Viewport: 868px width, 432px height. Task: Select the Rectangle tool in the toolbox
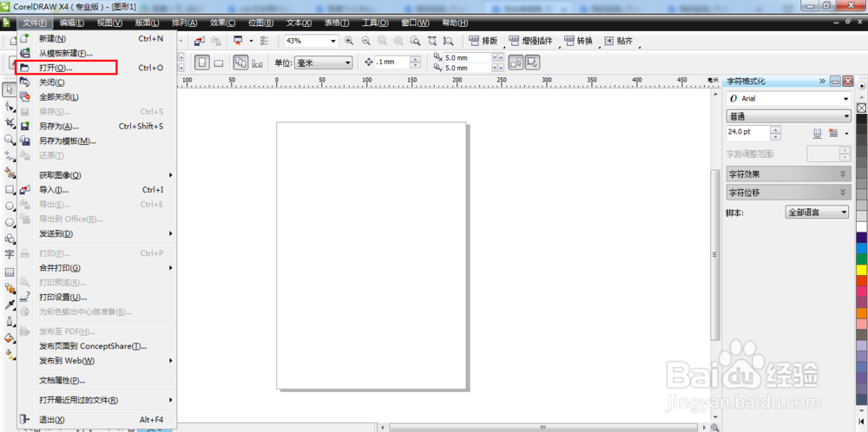click(x=10, y=188)
